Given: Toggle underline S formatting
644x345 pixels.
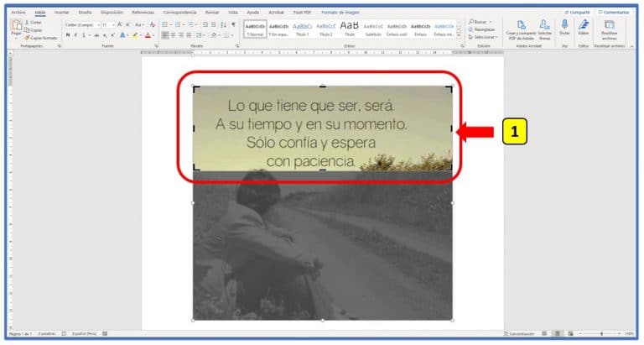Looking at the screenshot, I should pos(84,36).
